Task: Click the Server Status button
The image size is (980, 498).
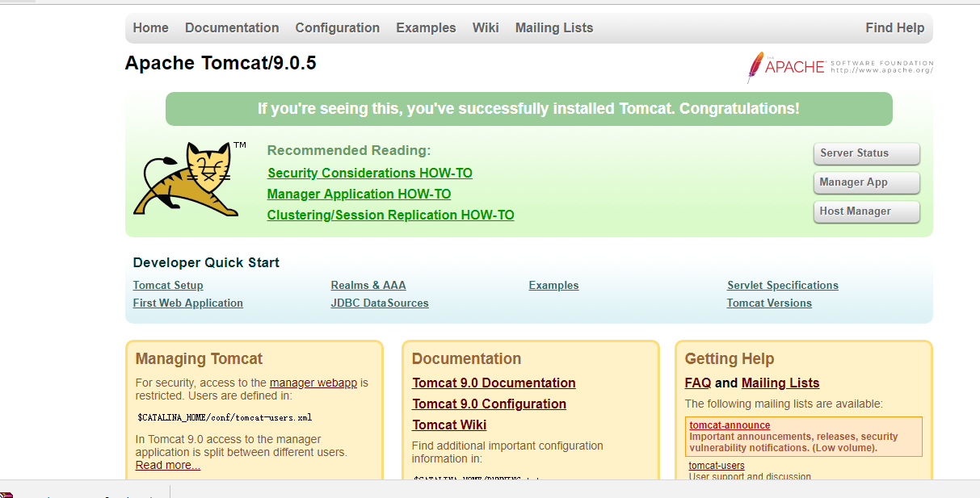Action: [x=867, y=153]
